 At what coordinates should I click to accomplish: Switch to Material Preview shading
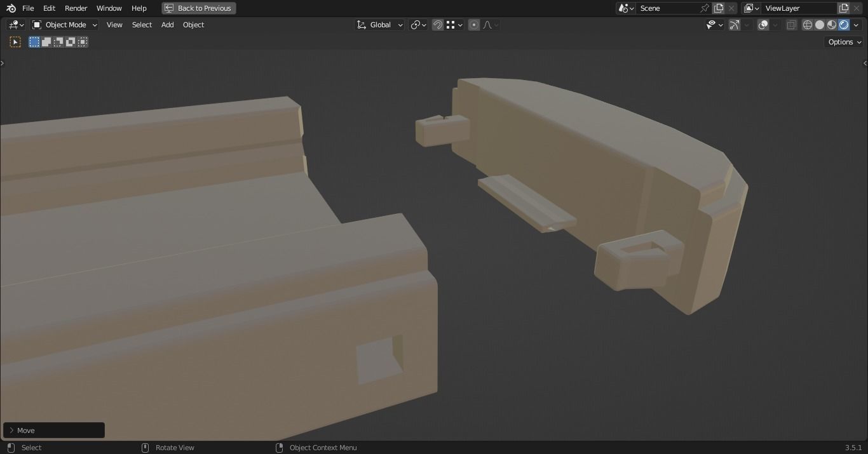[832, 25]
